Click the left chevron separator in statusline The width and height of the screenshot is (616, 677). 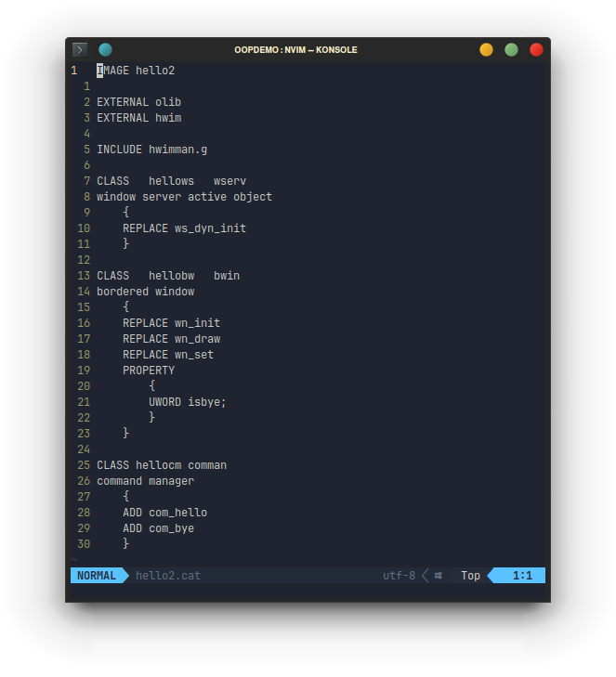pyautogui.click(x=425, y=576)
